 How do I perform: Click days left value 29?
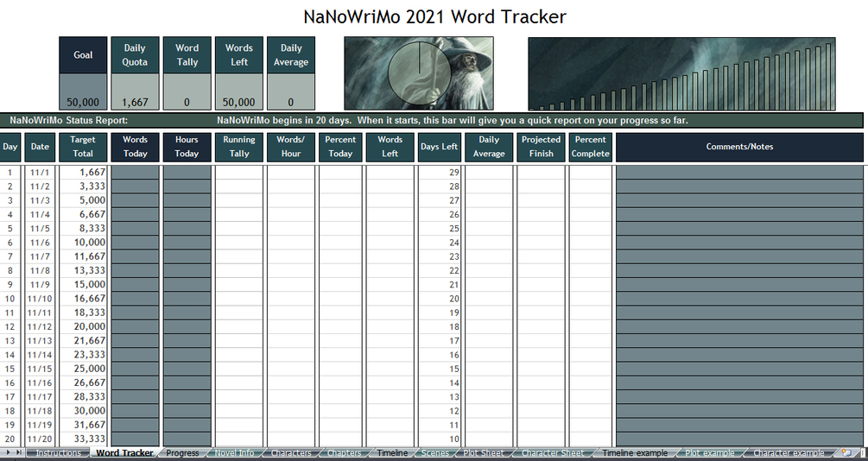tap(440, 172)
